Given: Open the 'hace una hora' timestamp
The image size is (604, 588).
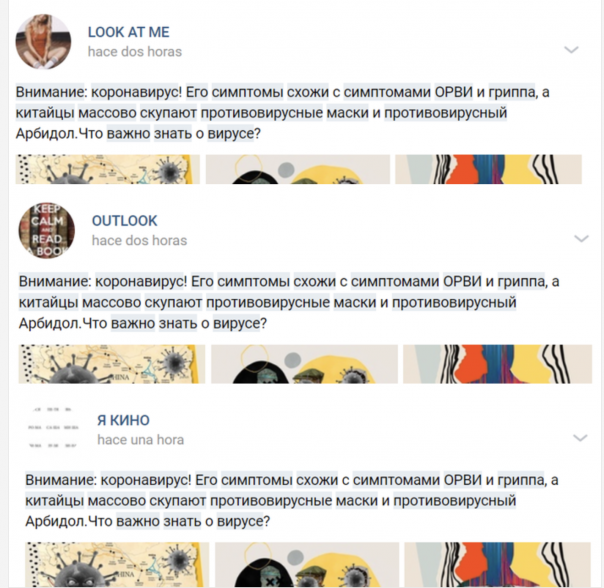Looking at the screenshot, I should pos(141,440).
